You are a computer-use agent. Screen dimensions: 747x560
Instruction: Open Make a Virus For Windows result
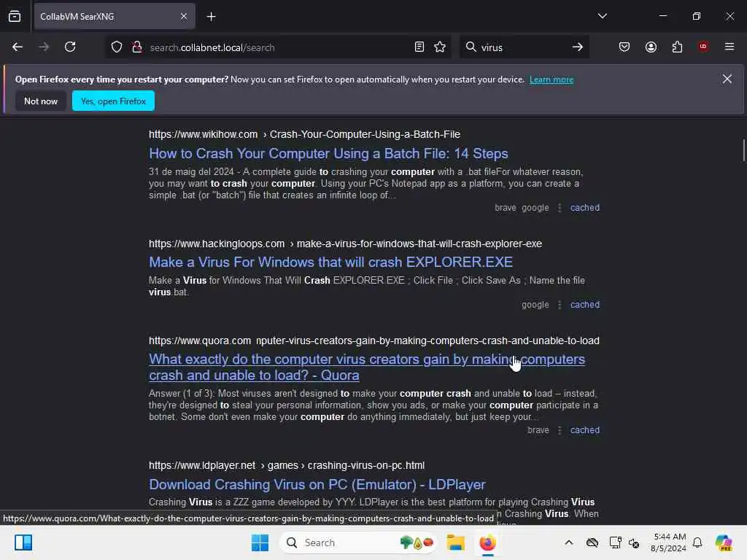pyautogui.click(x=330, y=262)
